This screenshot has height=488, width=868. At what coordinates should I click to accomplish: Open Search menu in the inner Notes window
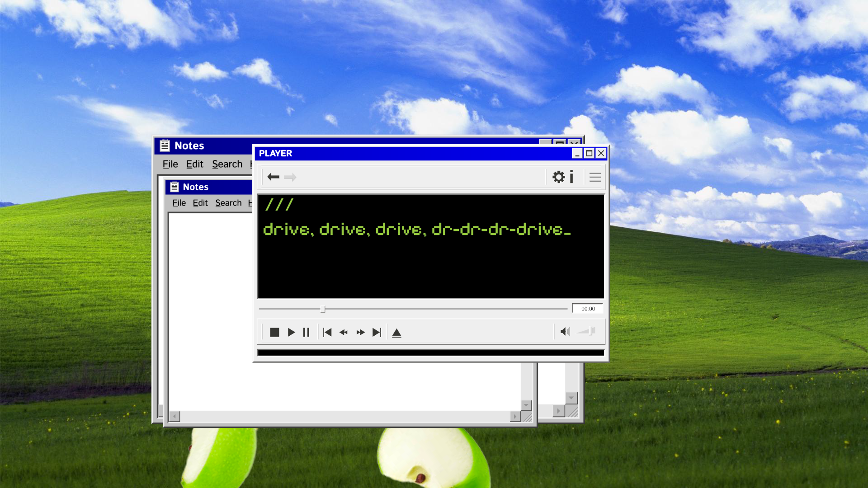(228, 203)
